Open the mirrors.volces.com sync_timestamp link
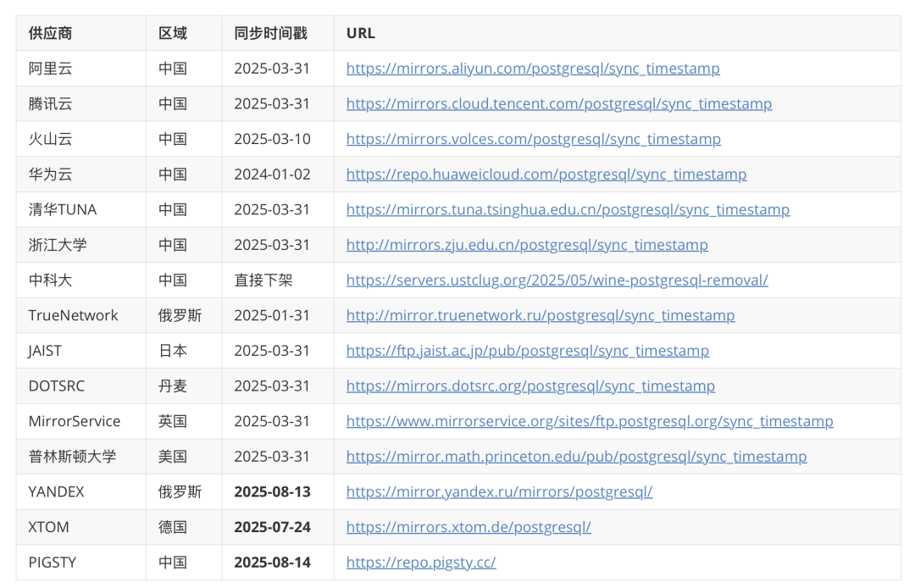The height and width of the screenshot is (588, 915). (534, 140)
